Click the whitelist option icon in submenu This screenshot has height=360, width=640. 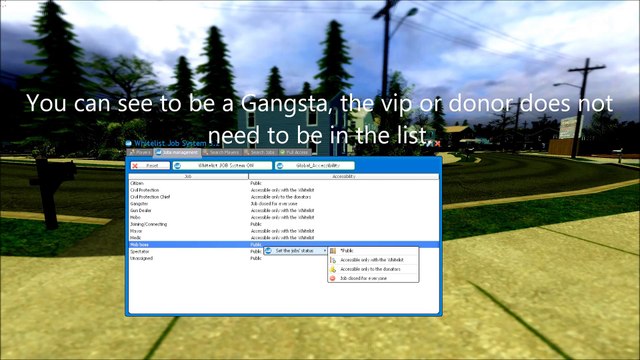333,260
